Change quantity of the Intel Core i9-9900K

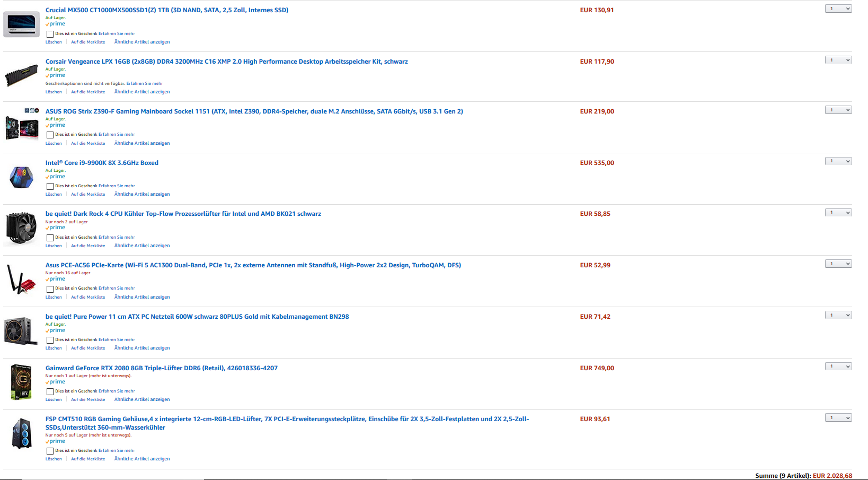point(838,161)
